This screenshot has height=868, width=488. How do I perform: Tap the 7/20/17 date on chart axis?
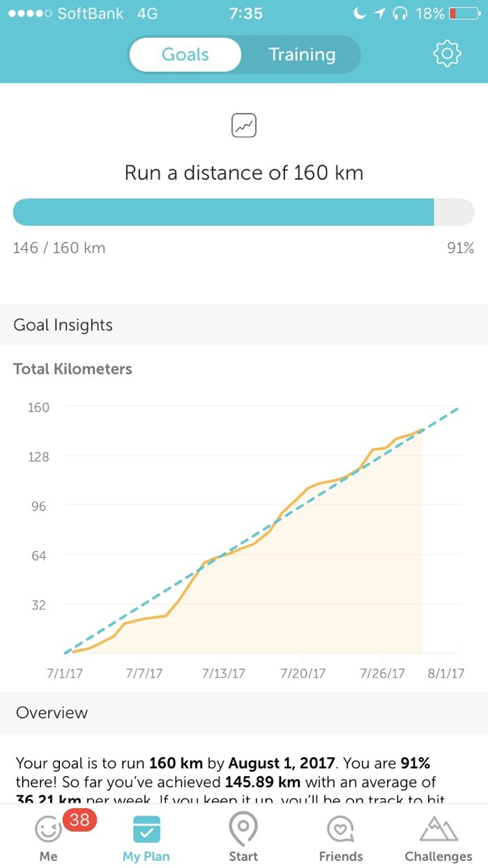[303, 673]
